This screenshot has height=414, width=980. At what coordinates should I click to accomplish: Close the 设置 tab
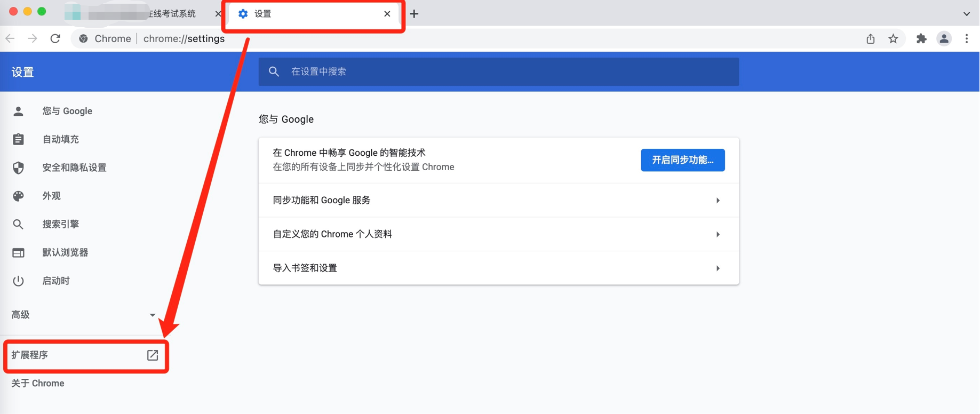point(387,14)
